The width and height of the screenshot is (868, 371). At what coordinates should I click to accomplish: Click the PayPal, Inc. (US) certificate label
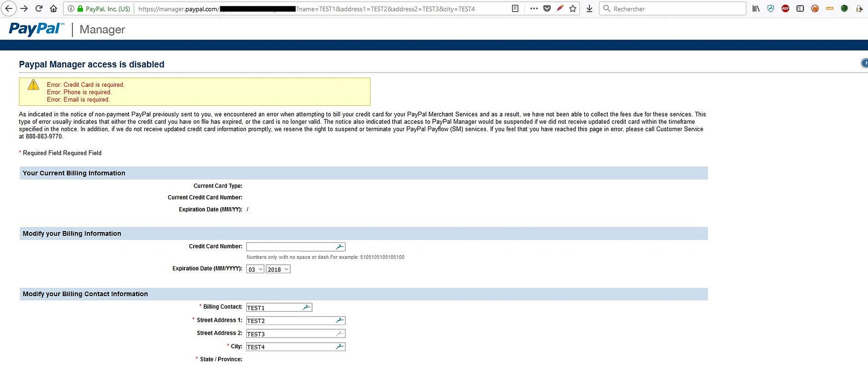click(108, 9)
